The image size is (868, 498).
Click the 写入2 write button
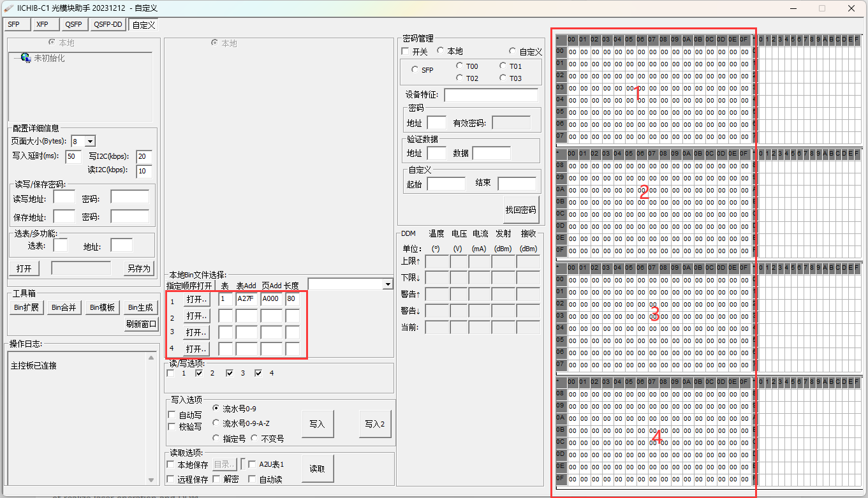pos(375,423)
